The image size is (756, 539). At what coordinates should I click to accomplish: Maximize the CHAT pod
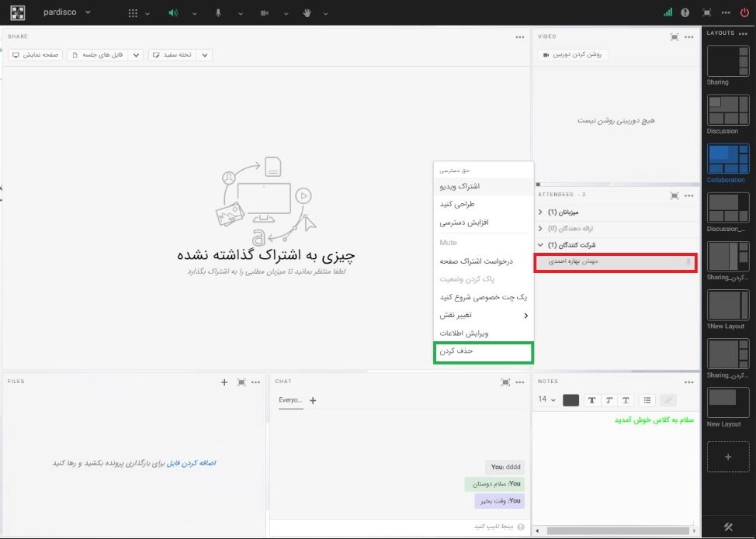(505, 382)
